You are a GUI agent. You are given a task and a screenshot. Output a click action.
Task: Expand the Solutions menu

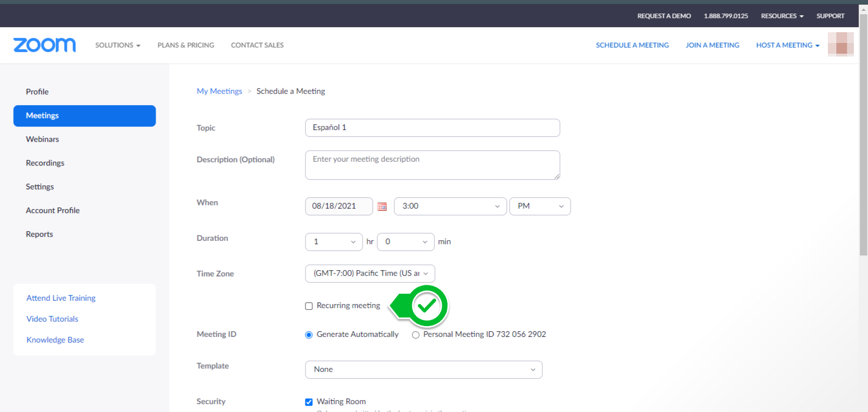(118, 45)
